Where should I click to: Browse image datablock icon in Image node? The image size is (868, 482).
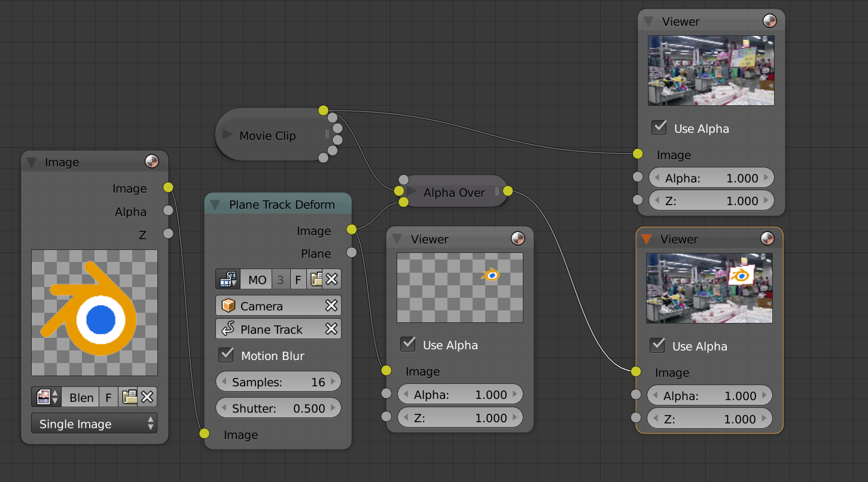pos(47,397)
